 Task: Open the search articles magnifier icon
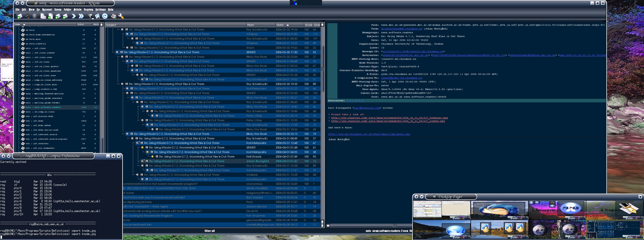(x=98, y=16)
